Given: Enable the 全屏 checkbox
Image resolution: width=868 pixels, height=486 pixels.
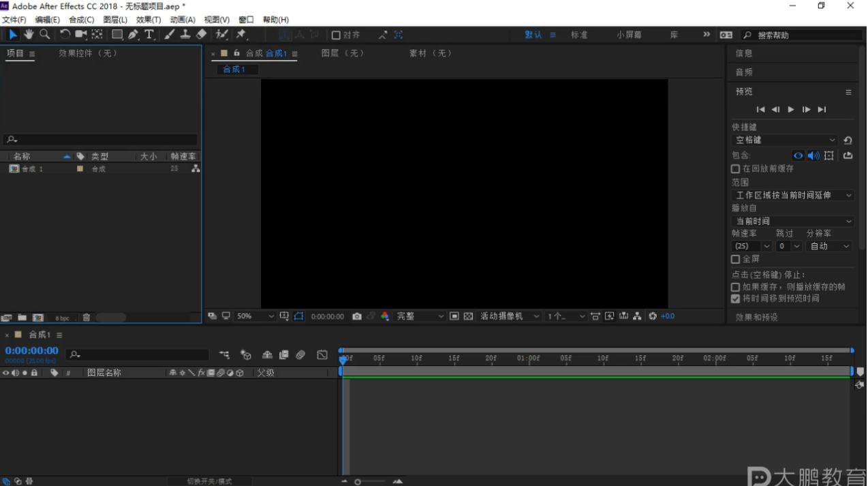Looking at the screenshot, I should pyautogui.click(x=736, y=260).
